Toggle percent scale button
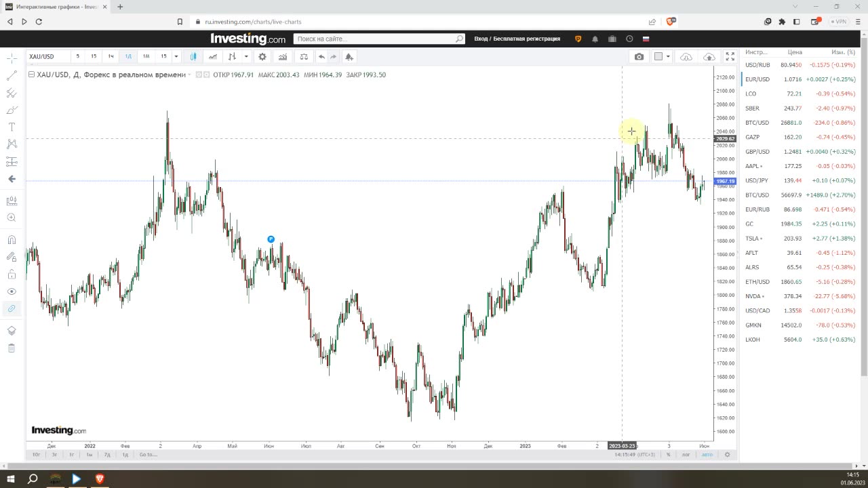 tap(668, 454)
